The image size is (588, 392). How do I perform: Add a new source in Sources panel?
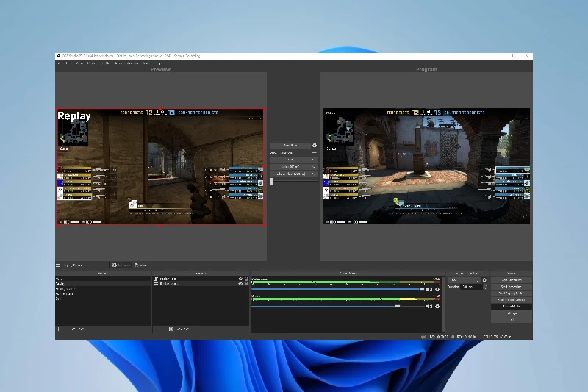157,329
